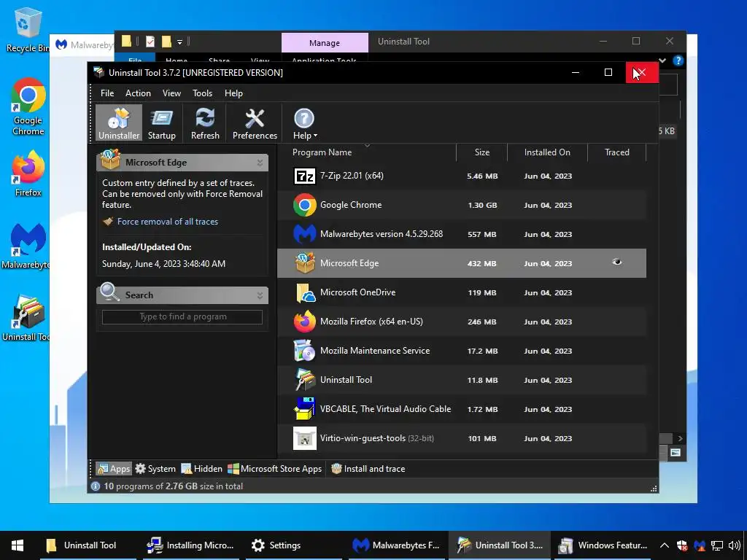Collapse the Search panel
The width and height of the screenshot is (747, 560).
pyautogui.click(x=260, y=296)
